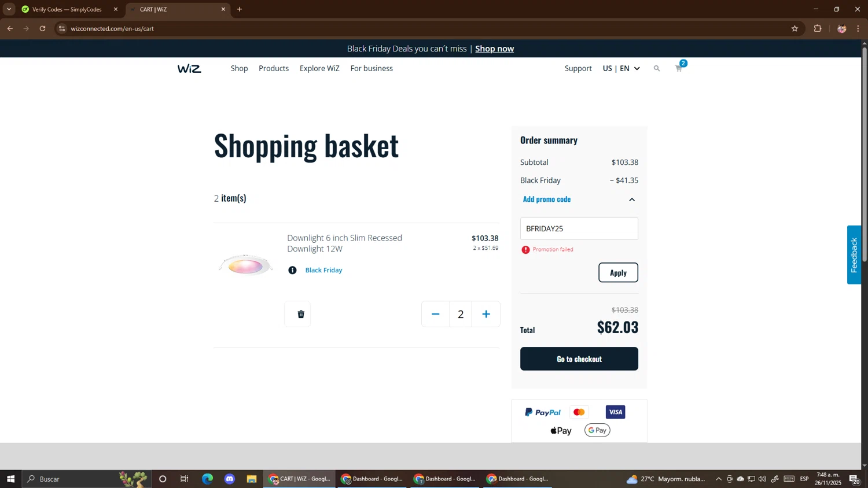Click the promo code input field
Viewport: 868px width, 488px height.
[579, 228]
